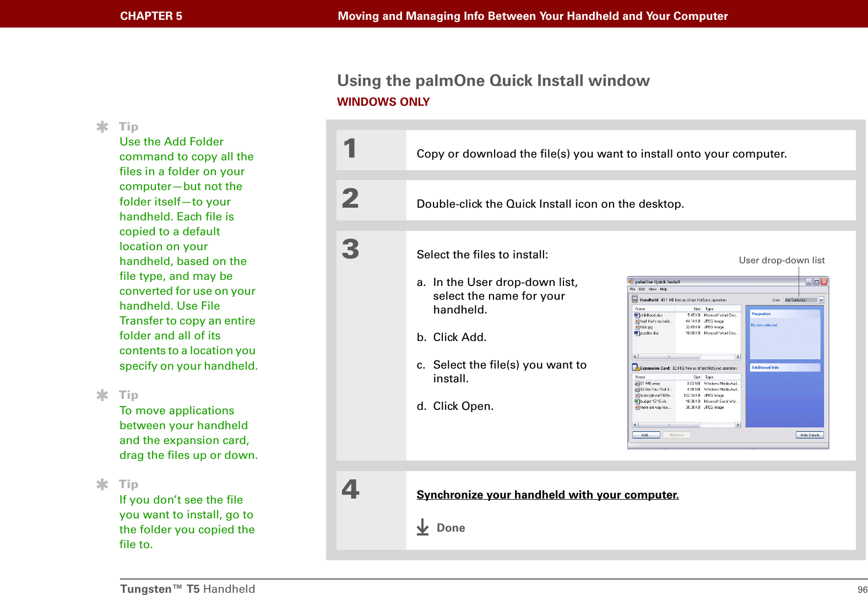
Task: Click the Kids.jpg image file icon
Action: pos(637,327)
